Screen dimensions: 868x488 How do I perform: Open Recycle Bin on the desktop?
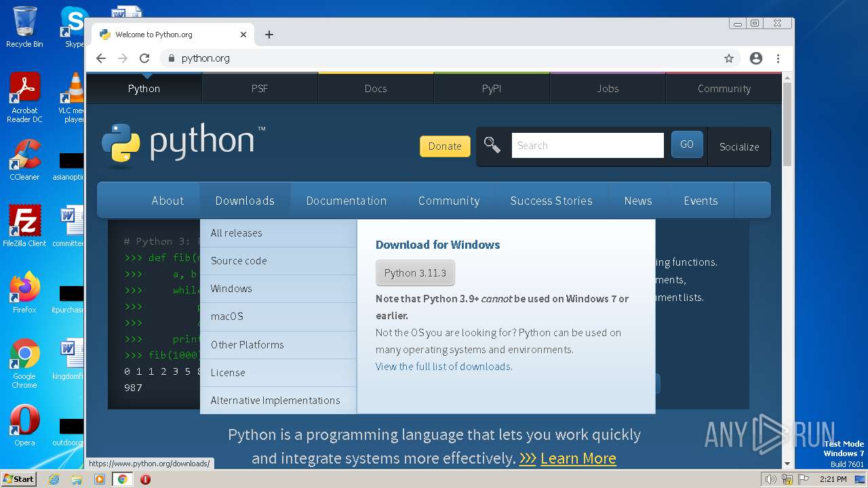24,27
